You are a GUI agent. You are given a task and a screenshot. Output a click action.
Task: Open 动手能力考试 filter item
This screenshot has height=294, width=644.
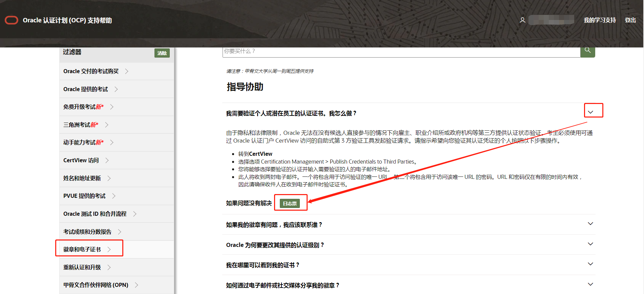(117, 142)
